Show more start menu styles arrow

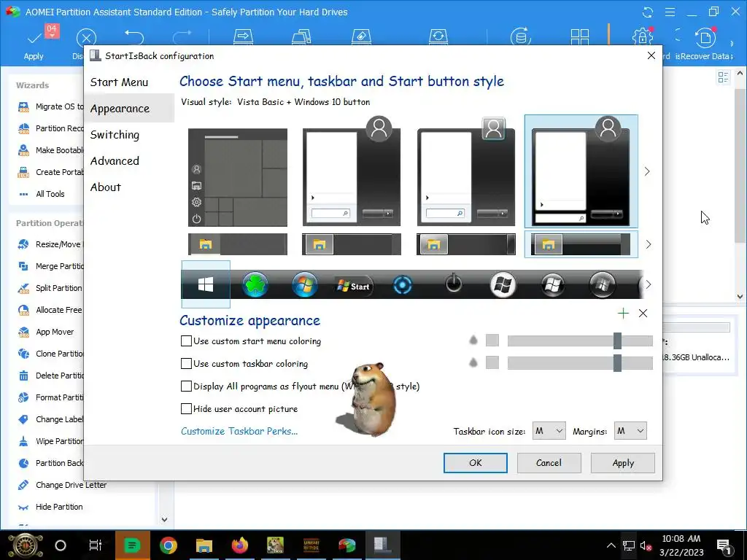(x=647, y=171)
